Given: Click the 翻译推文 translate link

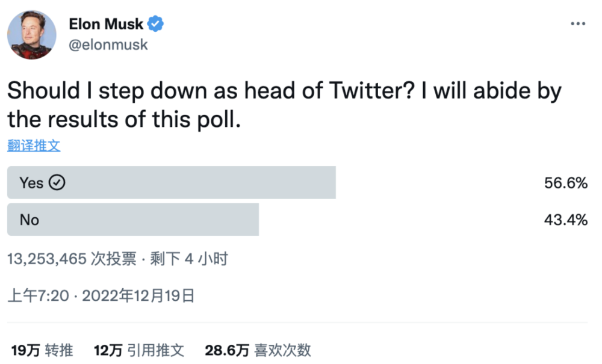Looking at the screenshot, I should 34,146.
